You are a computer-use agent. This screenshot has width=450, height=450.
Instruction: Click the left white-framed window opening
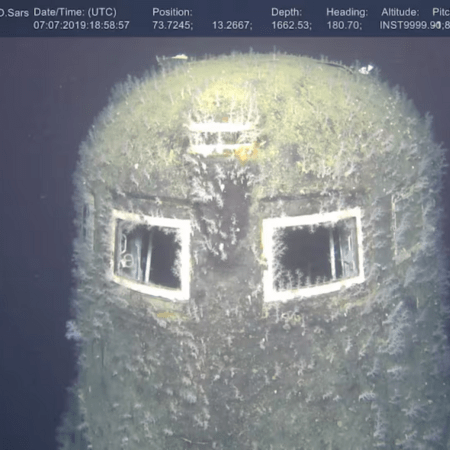tap(151, 255)
